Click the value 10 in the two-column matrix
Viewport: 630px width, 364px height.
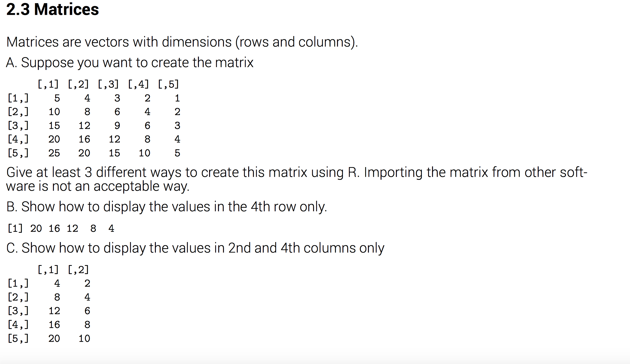point(84,339)
